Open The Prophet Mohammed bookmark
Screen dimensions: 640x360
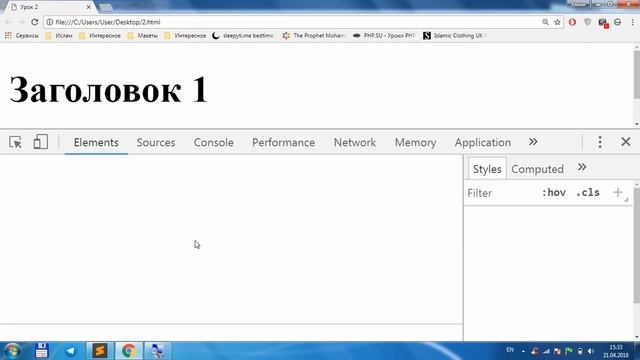[313, 36]
